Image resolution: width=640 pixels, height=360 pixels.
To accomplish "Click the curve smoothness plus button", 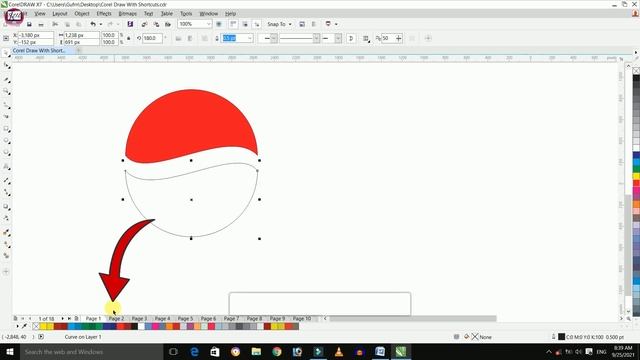I will pyautogui.click(x=399, y=38).
